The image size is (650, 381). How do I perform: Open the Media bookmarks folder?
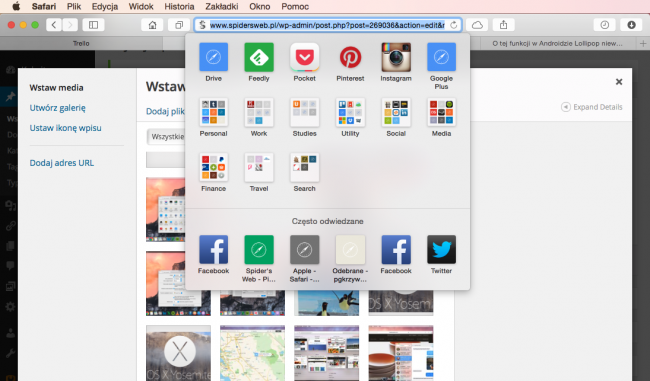click(x=441, y=112)
